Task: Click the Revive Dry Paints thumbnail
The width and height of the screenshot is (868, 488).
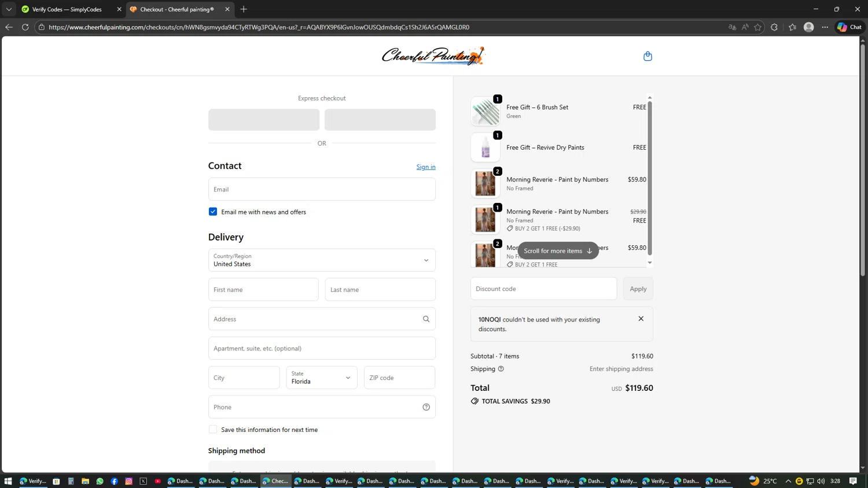Action: (x=485, y=148)
